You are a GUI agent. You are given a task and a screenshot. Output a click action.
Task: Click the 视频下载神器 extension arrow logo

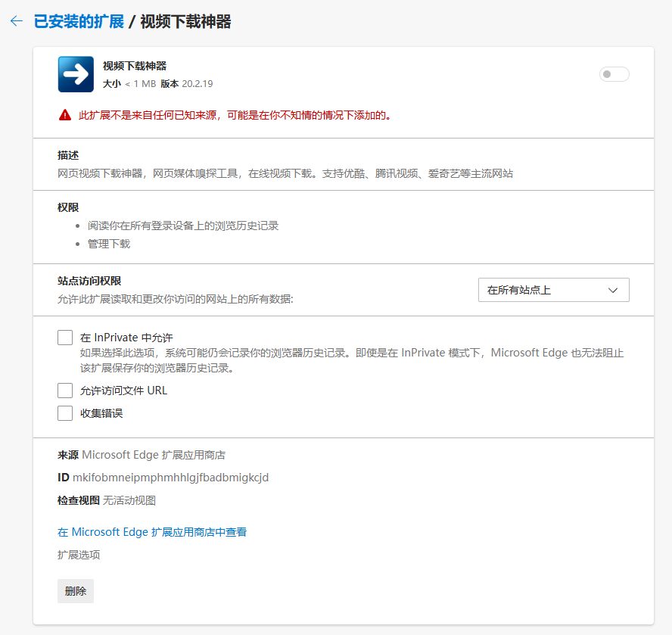pos(76,74)
